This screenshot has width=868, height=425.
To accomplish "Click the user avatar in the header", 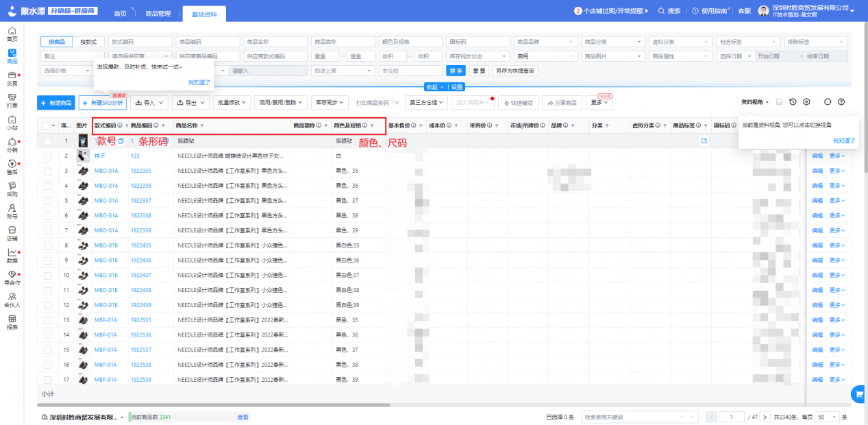I will 763,11.
